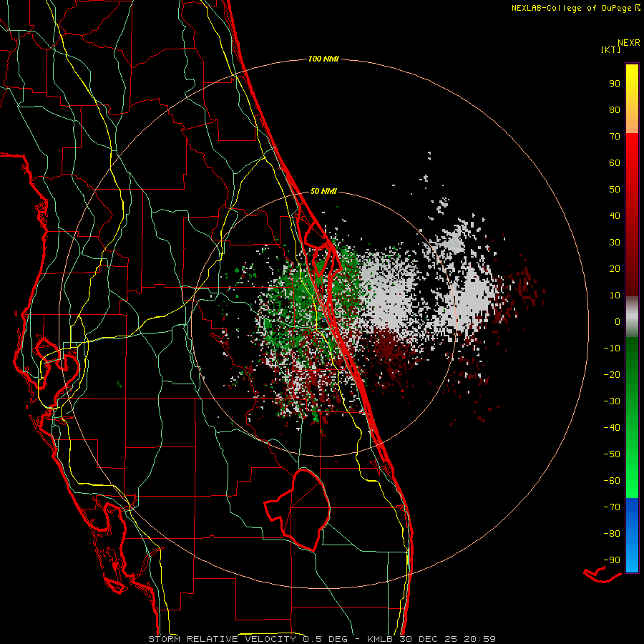Select the 20 value on velocity scale

(615, 268)
